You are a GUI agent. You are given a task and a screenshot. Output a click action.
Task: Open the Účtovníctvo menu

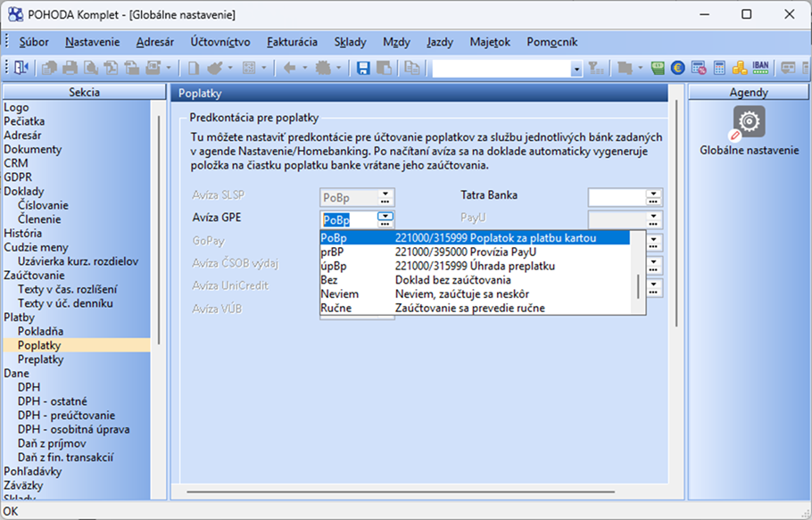point(220,42)
